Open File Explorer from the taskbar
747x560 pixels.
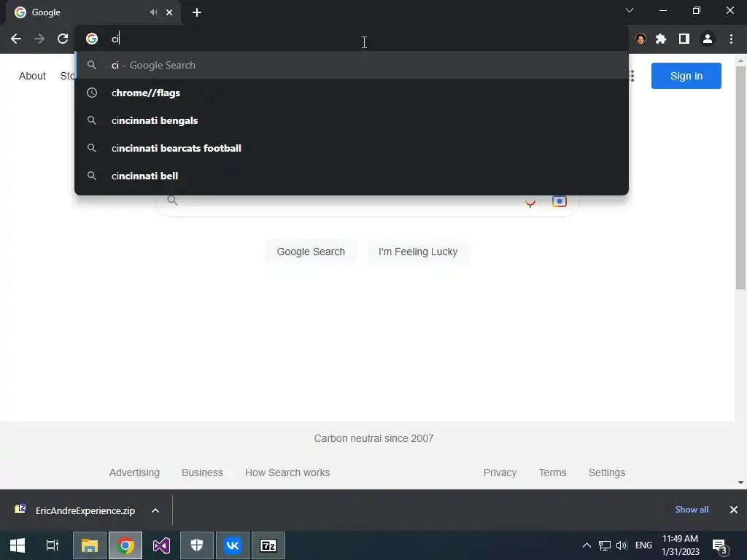(x=90, y=545)
